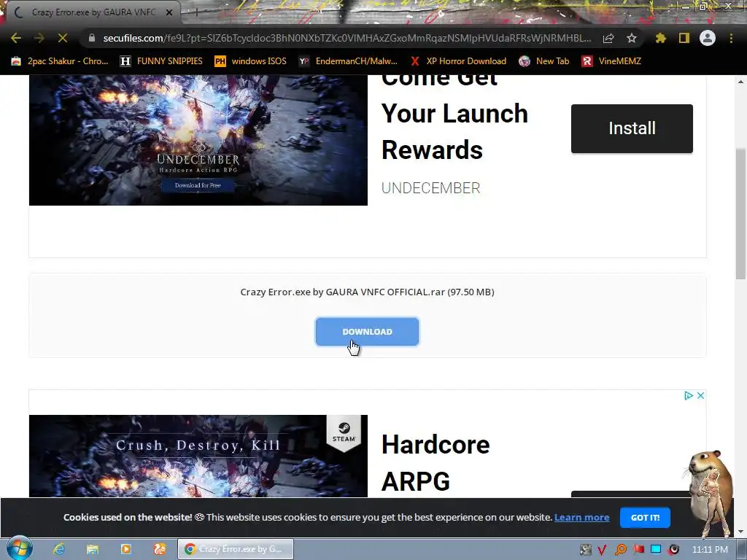Click Download for Free in ad image
747x560 pixels.
198,185
